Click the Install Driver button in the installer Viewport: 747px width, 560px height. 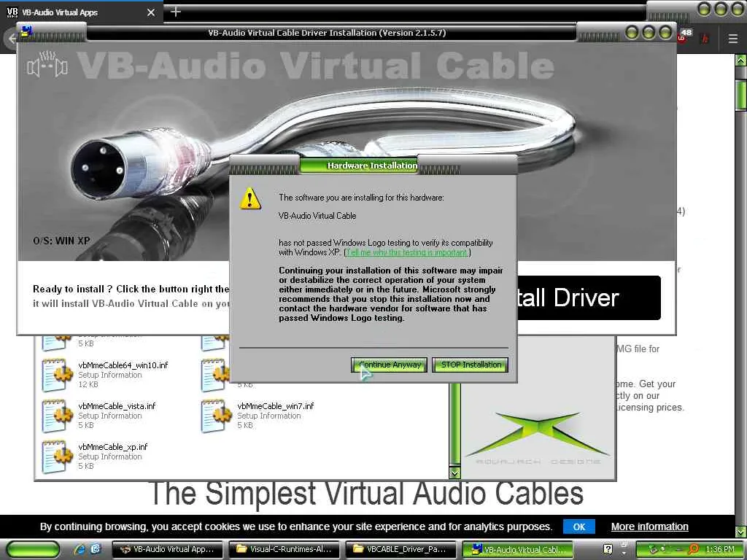coord(589,297)
